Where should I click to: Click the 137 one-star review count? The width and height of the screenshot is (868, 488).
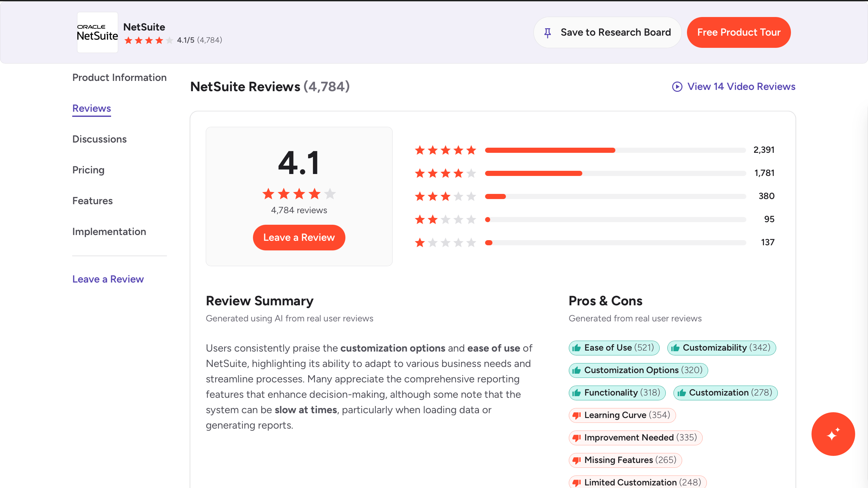coord(768,243)
